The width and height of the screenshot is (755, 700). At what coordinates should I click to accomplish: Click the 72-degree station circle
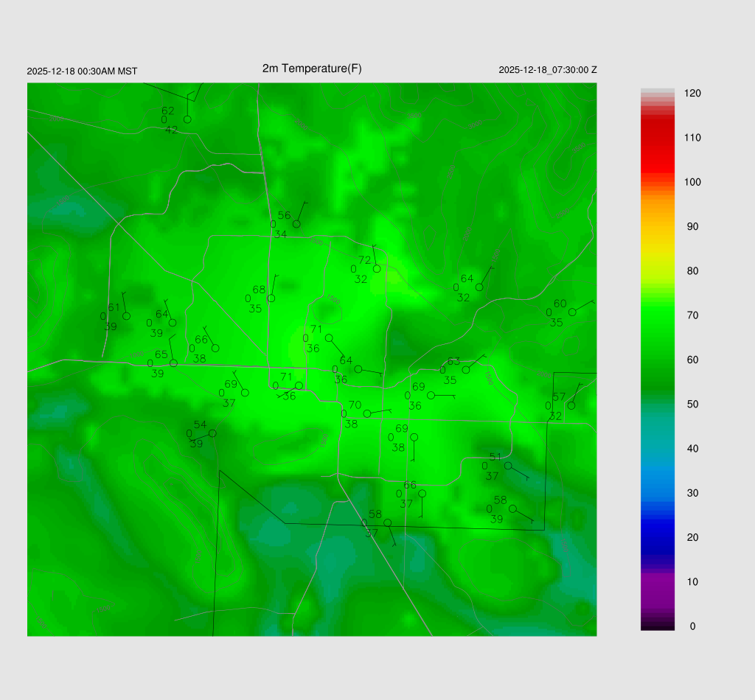coord(377,269)
